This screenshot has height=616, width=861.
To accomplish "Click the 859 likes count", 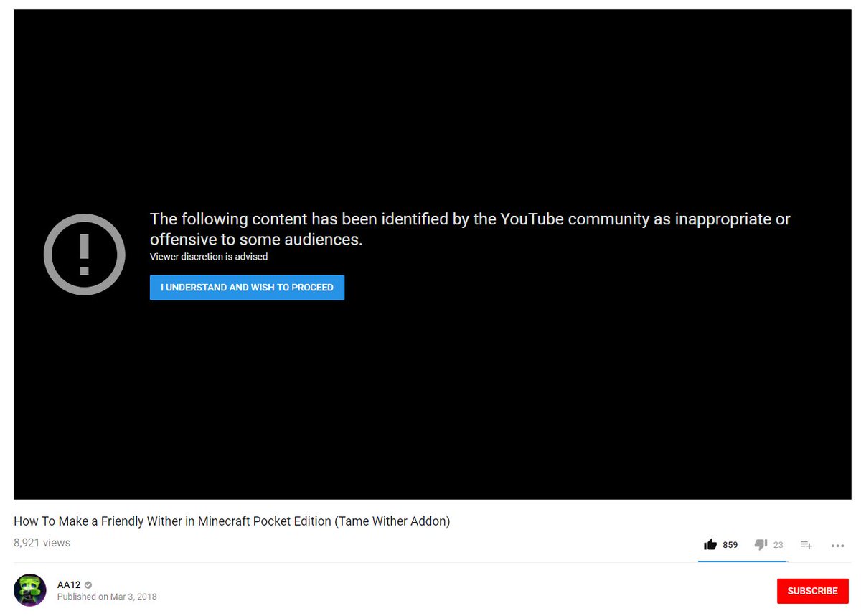I will [x=730, y=545].
